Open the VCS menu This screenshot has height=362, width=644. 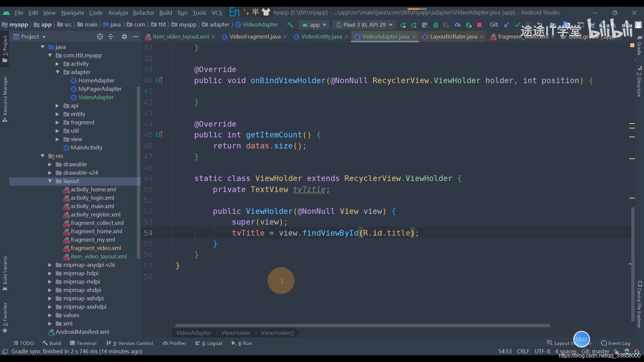[x=217, y=13]
